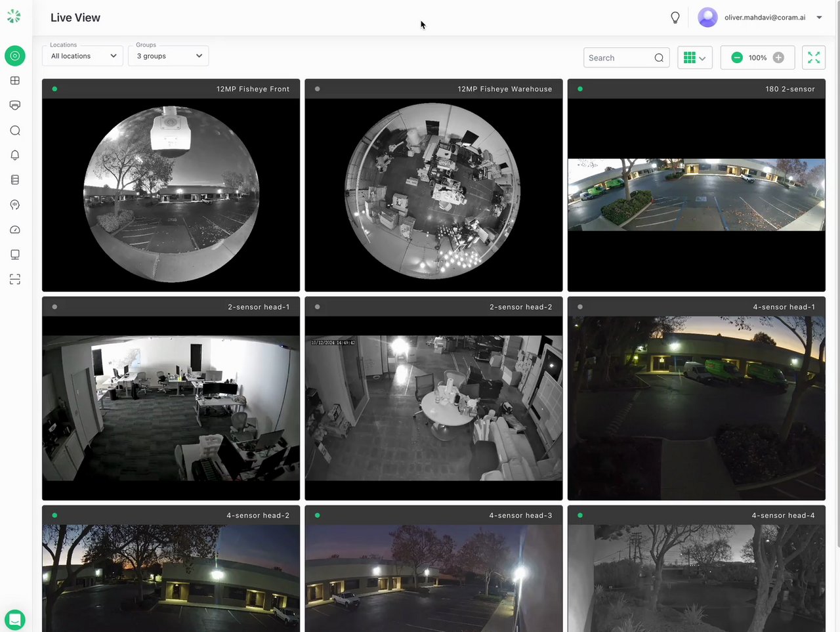Click the 180 2-sensor title text
This screenshot has width=840, height=632.
pos(790,89)
